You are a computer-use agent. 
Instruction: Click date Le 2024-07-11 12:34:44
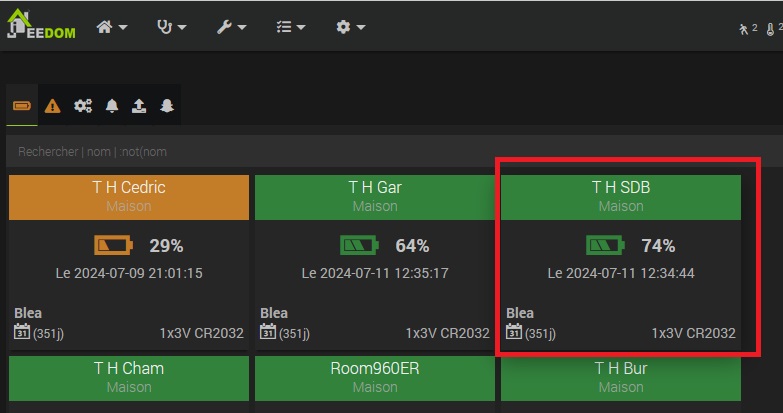pyautogui.click(x=621, y=273)
